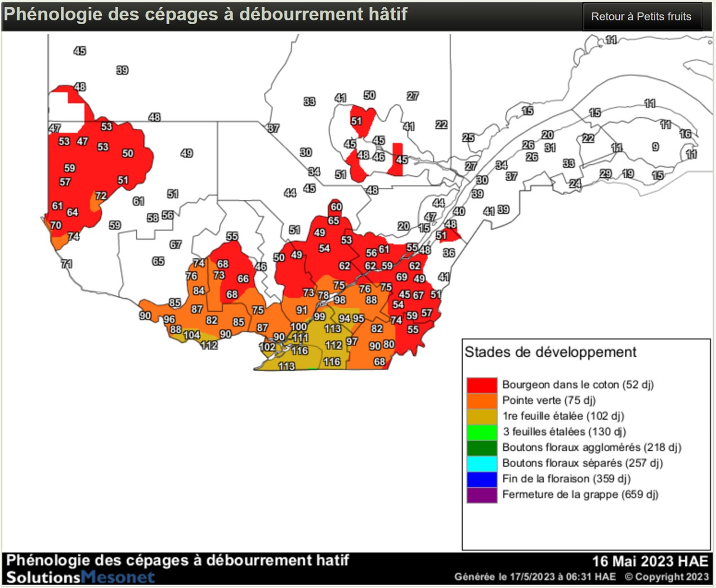
Task: Click the station labeled 70 on west edge
Action: (x=56, y=225)
